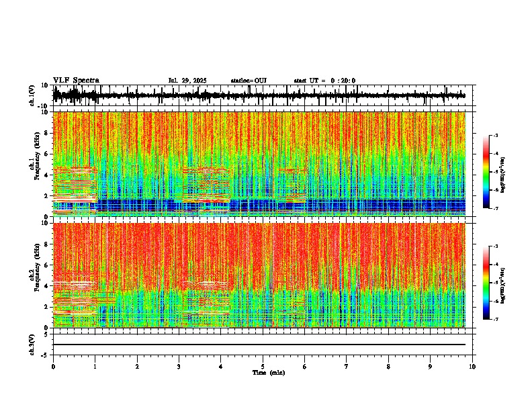Click time axis tick label "4"

click(221, 367)
